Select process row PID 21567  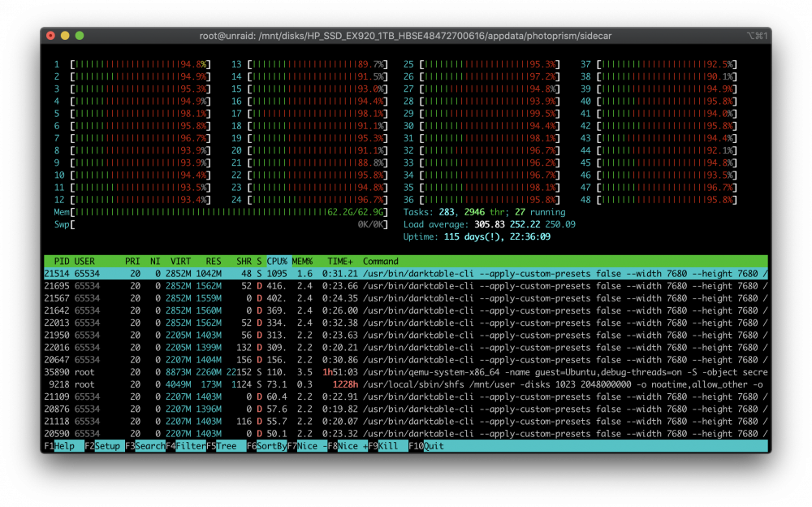tap(405, 299)
